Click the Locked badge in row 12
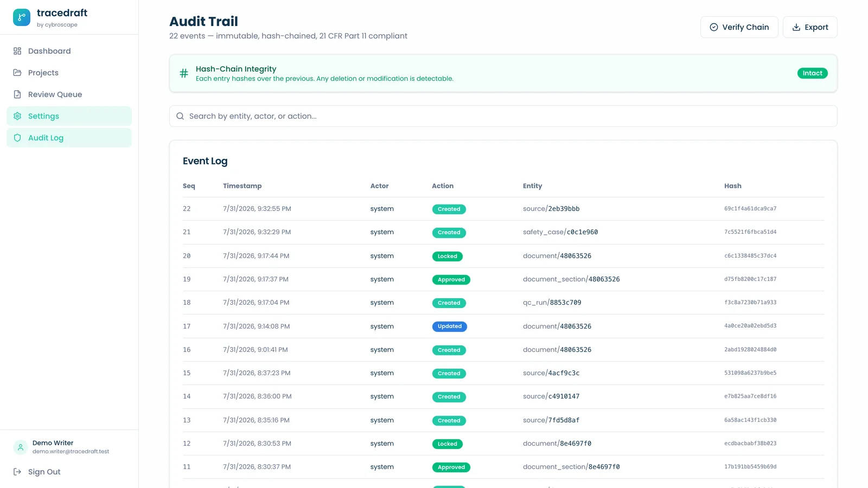Image resolution: width=868 pixels, height=488 pixels. tap(447, 444)
